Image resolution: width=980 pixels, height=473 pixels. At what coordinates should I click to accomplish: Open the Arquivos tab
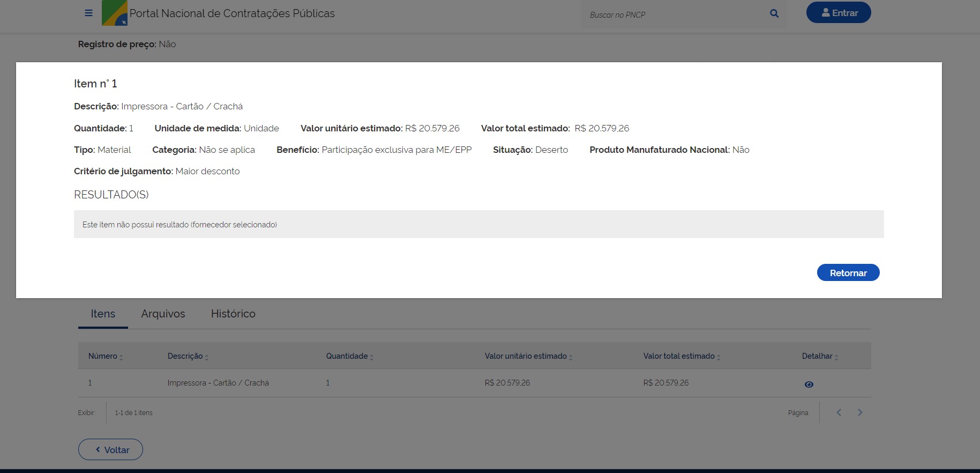163,314
